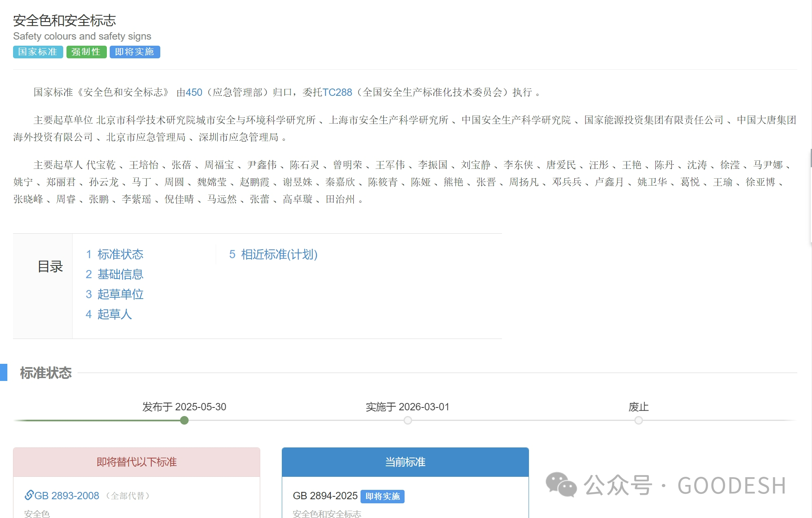Screen dimensions: 812x518
Task: Open the TC288 committee link
Action: [337, 93]
